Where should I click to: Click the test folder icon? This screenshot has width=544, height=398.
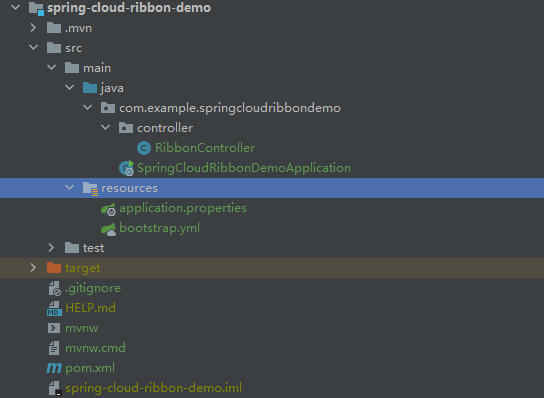72,248
